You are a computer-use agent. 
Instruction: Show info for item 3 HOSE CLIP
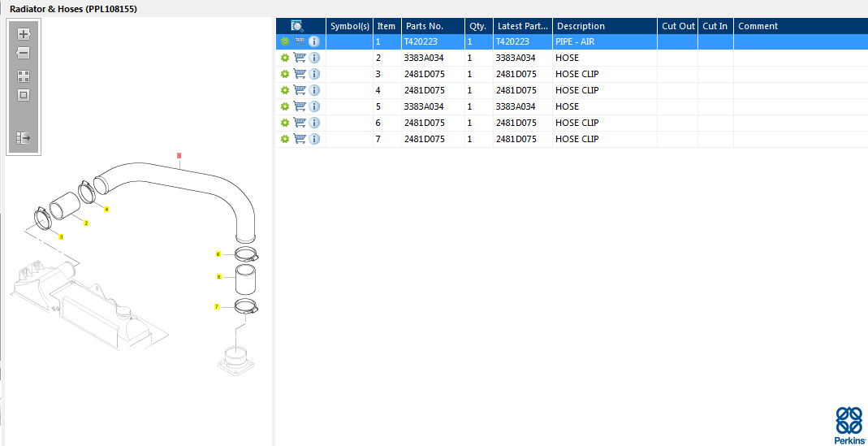click(314, 74)
